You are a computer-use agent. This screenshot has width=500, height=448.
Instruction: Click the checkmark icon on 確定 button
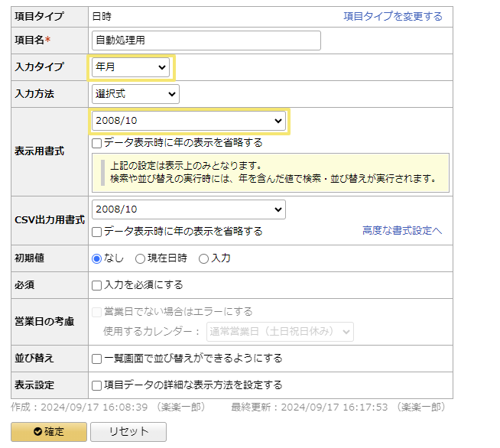[x=37, y=432]
